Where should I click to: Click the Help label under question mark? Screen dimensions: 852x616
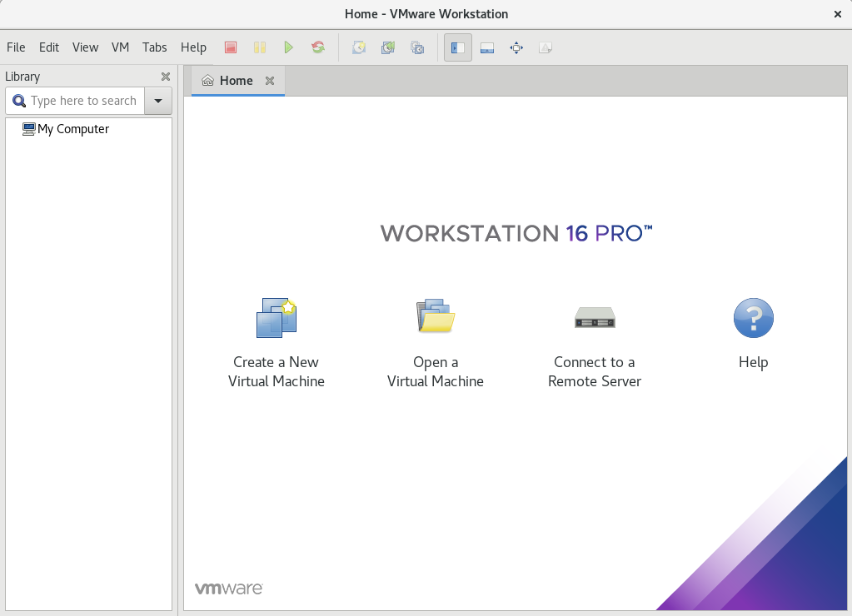[753, 362]
